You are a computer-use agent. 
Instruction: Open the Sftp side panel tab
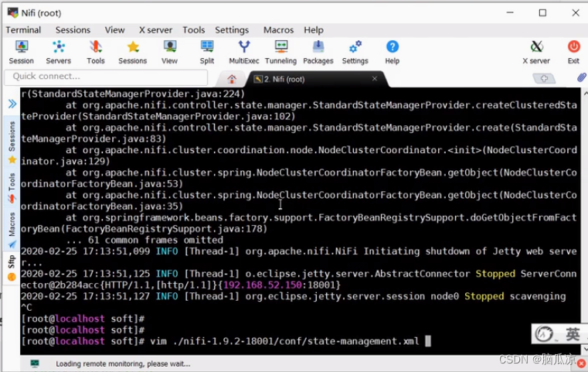[x=12, y=268]
